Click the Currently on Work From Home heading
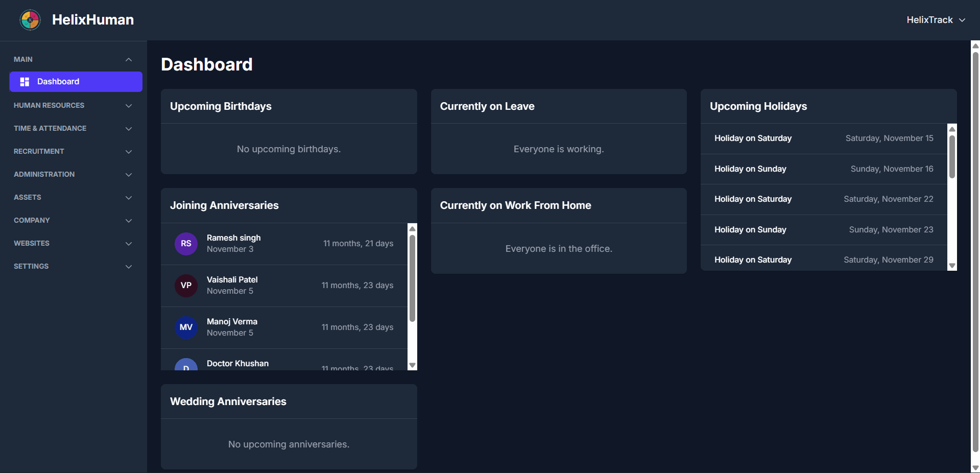This screenshot has width=980, height=473. pyautogui.click(x=515, y=205)
